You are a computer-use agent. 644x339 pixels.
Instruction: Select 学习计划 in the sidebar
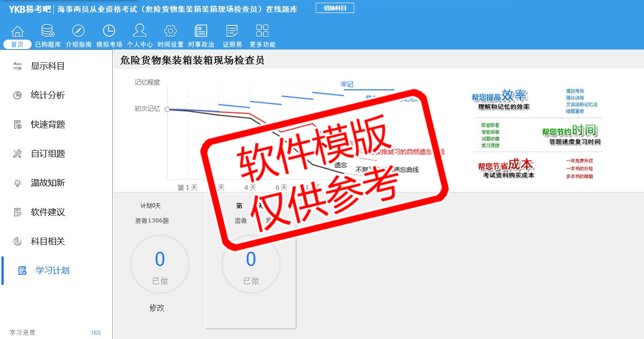tap(52, 271)
